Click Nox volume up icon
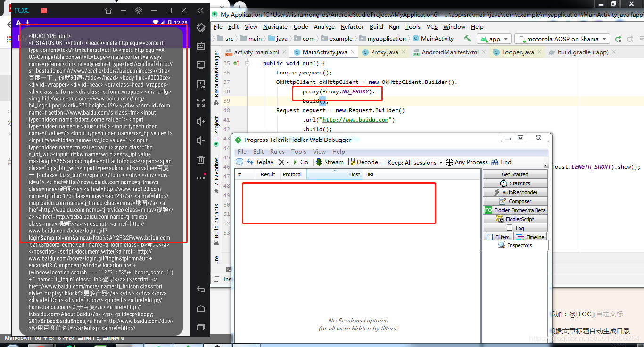The height and width of the screenshot is (347, 644). click(x=200, y=122)
